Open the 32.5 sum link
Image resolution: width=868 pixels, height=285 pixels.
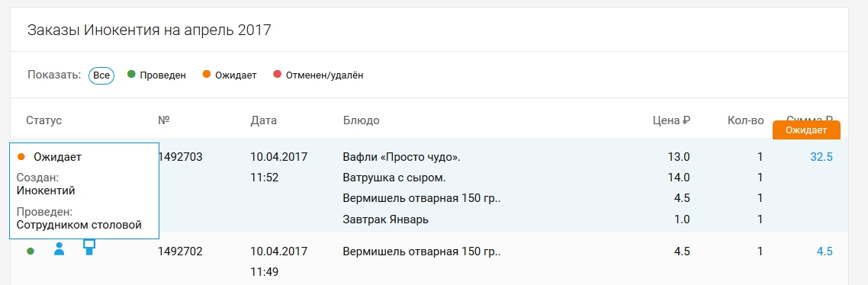tap(821, 157)
